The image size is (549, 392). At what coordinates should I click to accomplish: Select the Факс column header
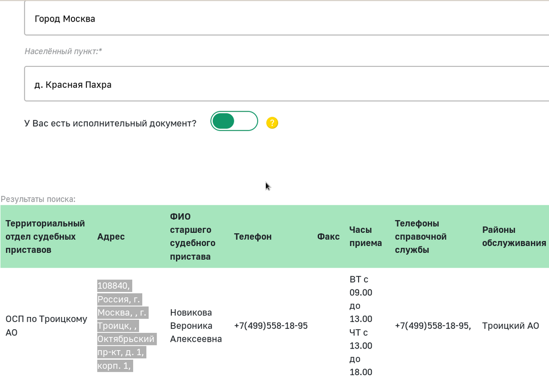pyautogui.click(x=328, y=236)
